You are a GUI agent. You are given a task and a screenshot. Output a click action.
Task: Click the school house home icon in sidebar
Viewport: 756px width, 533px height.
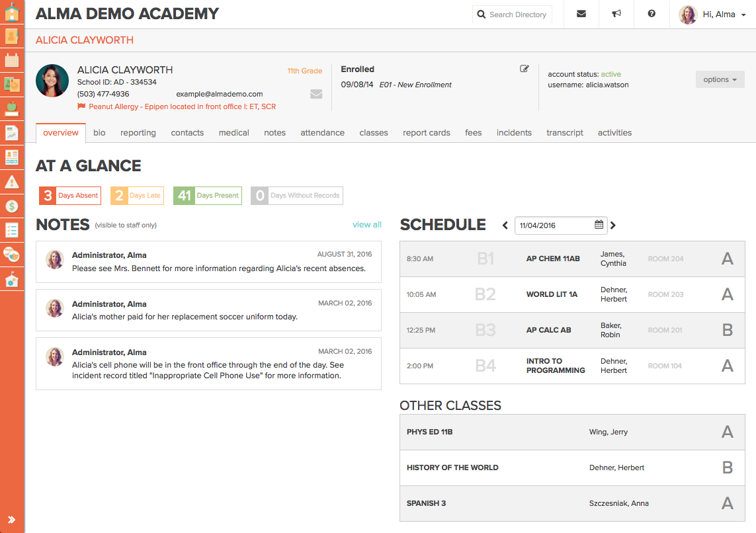coord(12,13)
